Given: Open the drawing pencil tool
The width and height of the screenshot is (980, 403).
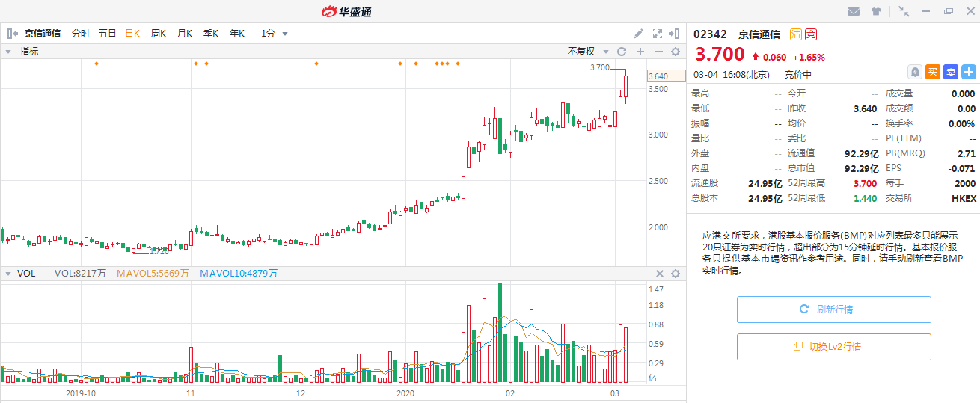Looking at the screenshot, I should click(x=638, y=34).
